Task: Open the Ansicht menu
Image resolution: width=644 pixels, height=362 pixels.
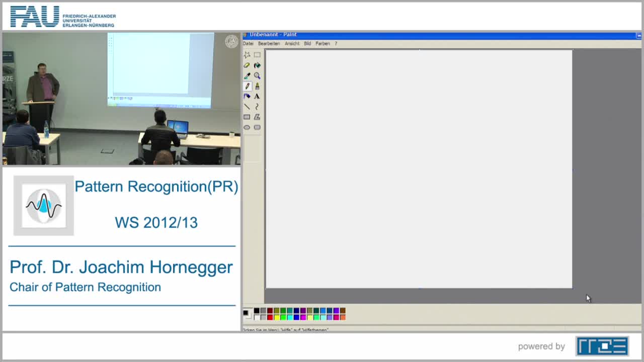Action: 291,43
